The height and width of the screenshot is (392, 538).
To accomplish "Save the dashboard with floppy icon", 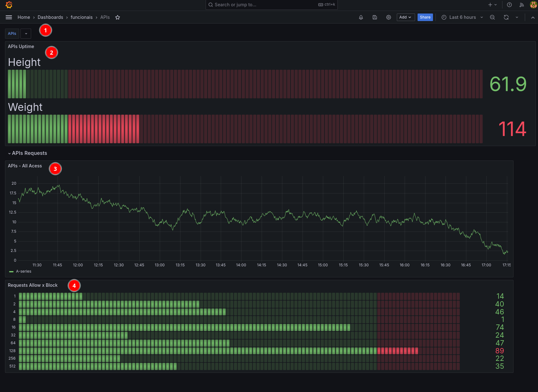I will (x=375, y=17).
